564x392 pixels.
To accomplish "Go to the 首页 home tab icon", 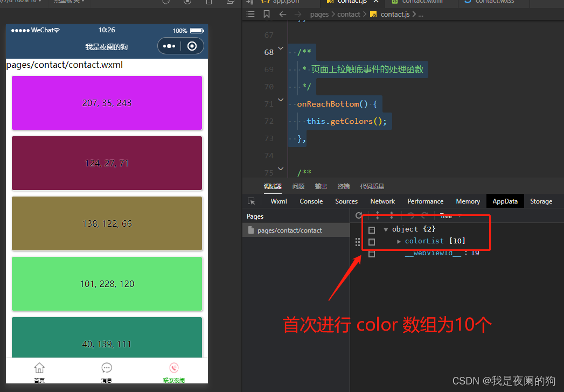I will [39, 368].
